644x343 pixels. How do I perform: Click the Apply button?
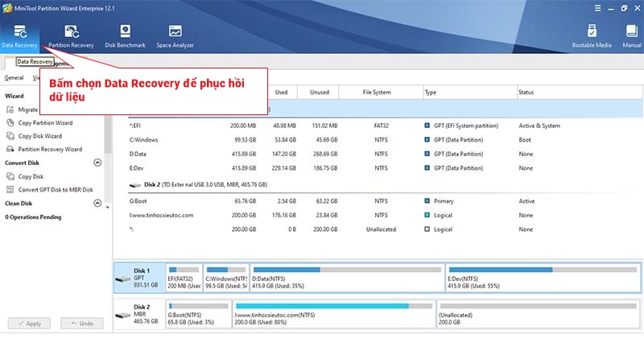pos(29,324)
